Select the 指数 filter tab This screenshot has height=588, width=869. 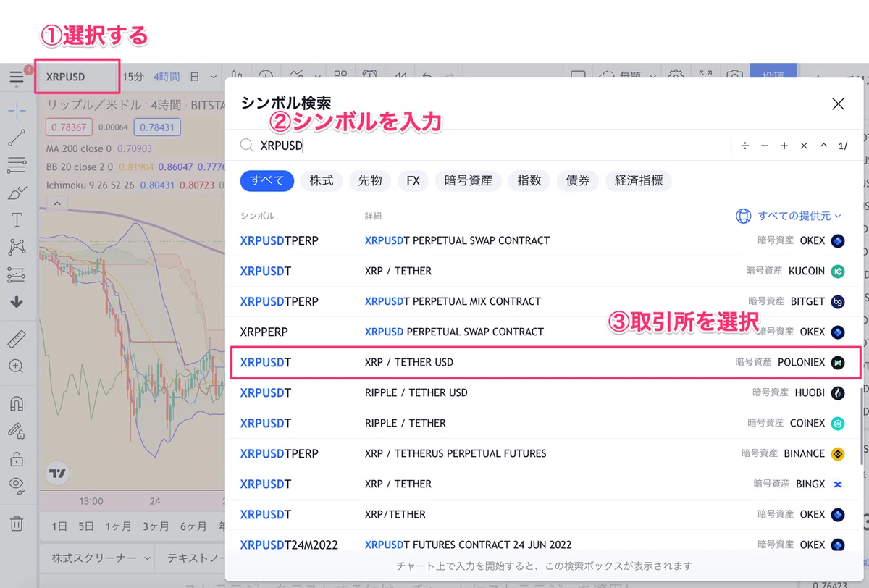[529, 180]
